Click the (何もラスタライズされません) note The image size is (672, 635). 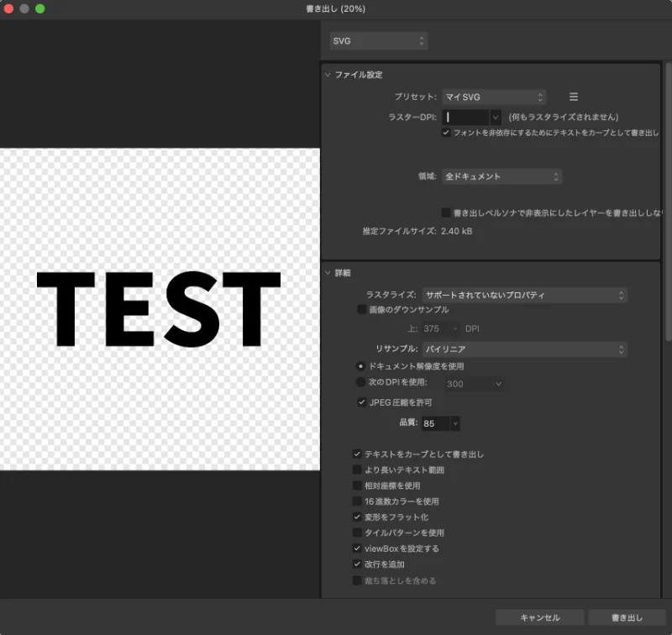click(x=563, y=117)
